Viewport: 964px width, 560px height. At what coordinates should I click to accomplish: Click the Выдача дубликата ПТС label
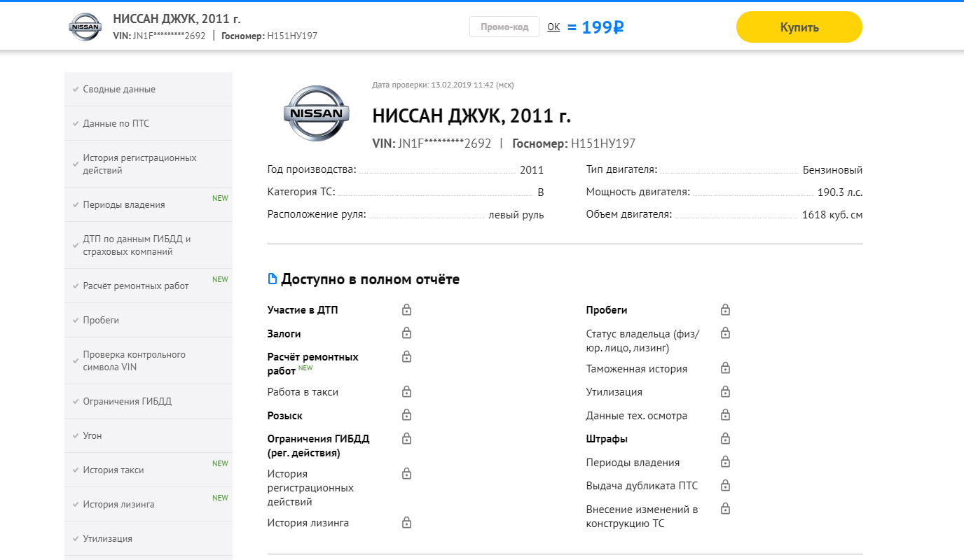click(642, 486)
